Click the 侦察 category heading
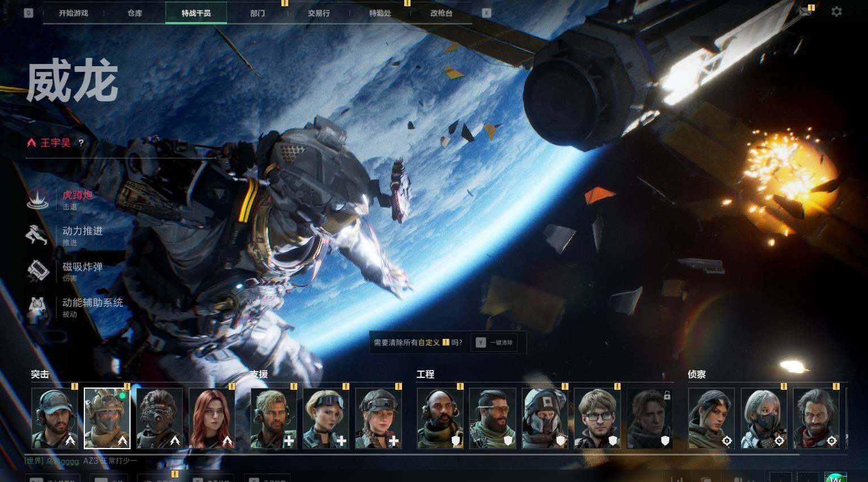 [696, 375]
